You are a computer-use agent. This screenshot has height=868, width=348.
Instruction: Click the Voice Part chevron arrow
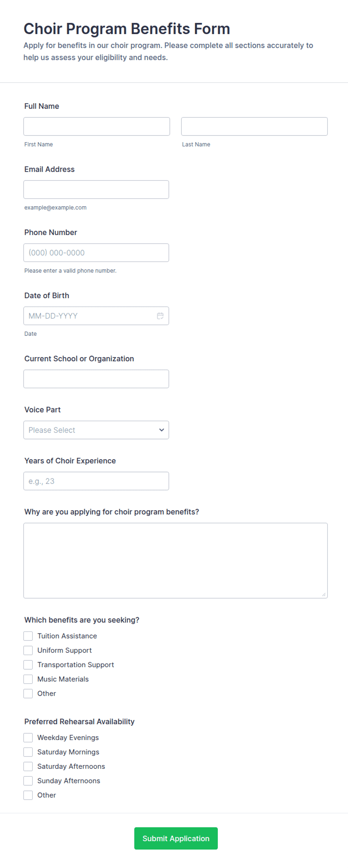(162, 430)
